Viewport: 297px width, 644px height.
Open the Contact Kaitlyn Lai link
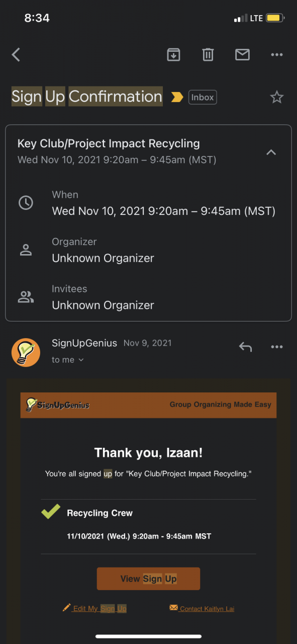click(x=202, y=608)
